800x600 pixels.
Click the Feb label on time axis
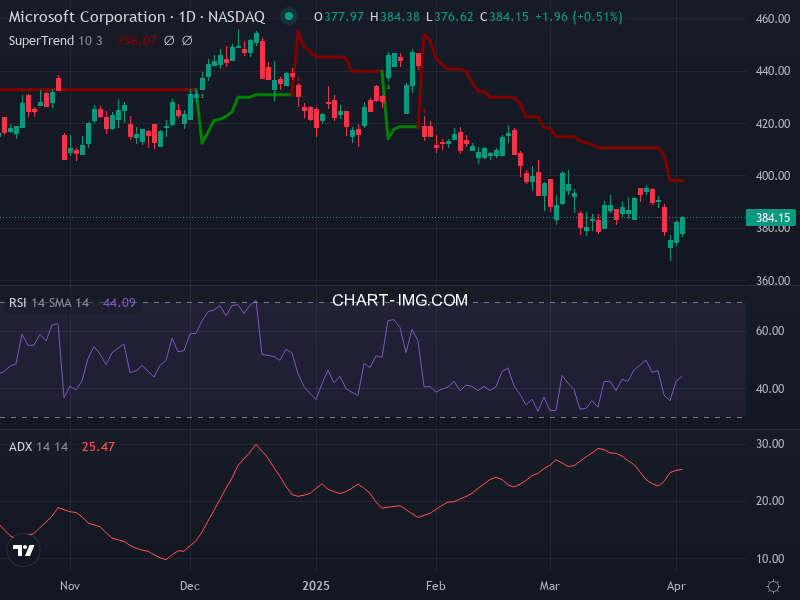coord(436,586)
